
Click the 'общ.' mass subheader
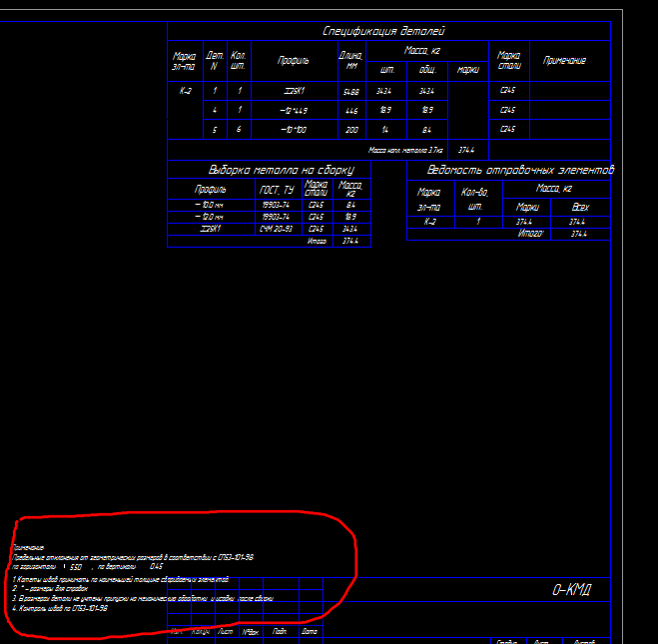(427, 70)
